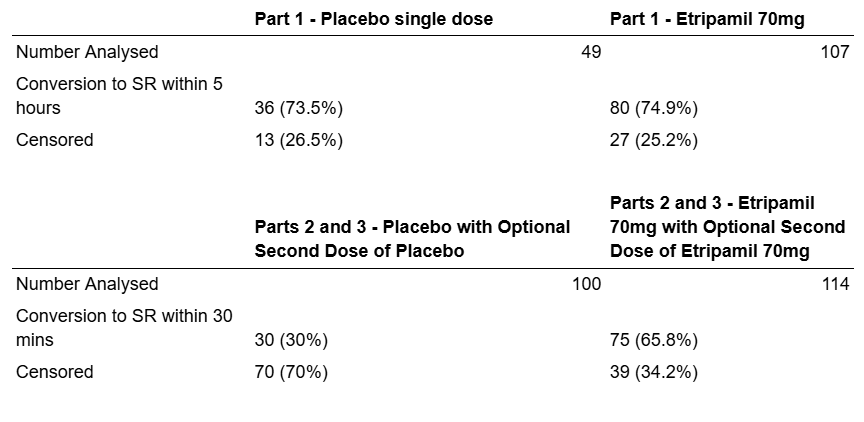The width and height of the screenshot is (864, 422).
Task: Click the value 49 in Number Analysed
Action: [591, 52]
